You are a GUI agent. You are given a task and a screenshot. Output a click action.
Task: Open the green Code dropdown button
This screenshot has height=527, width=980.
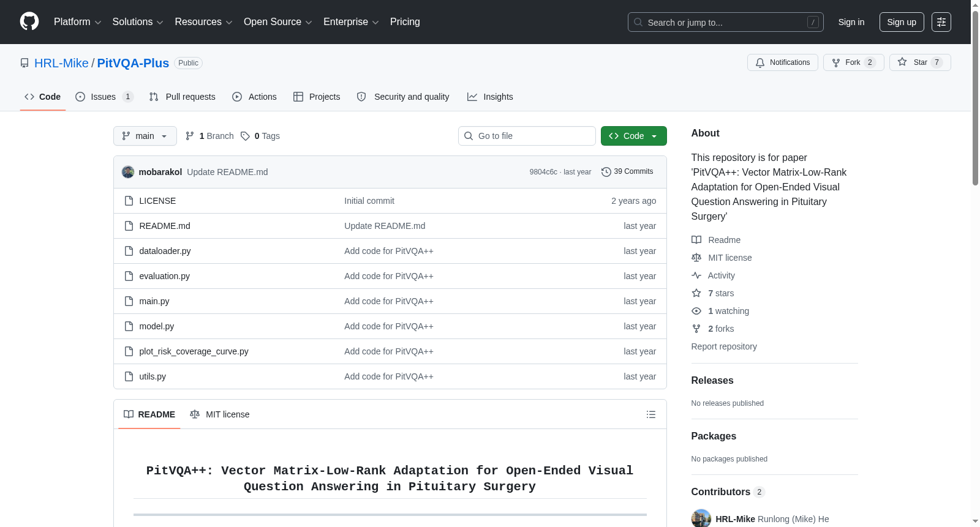[633, 136]
